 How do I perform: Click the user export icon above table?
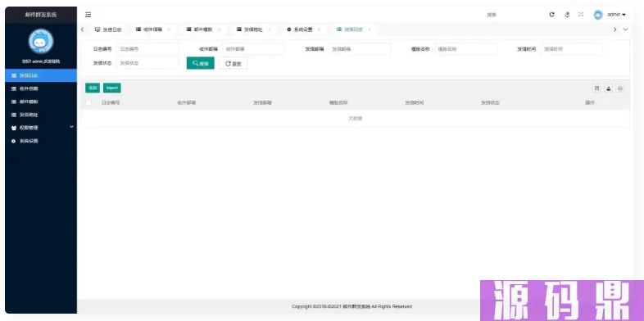609,88
